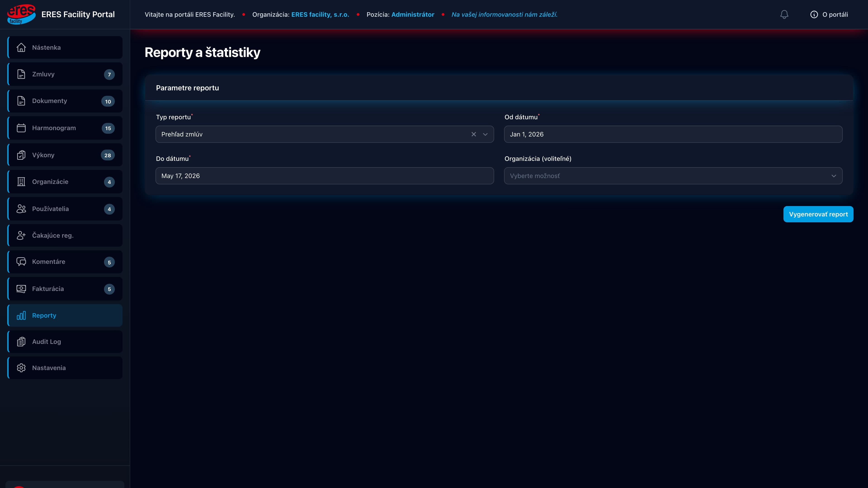Click the Komentáre chat bubble icon
Screen dimensions: 868x488
[21, 262]
